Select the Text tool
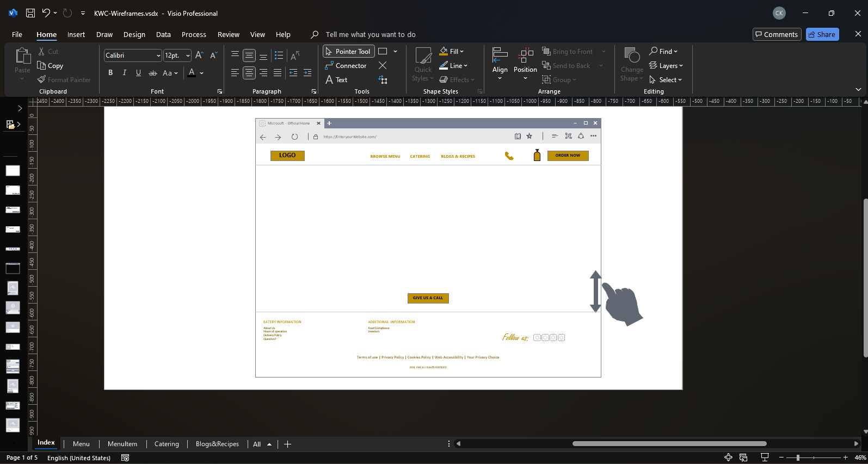 (x=336, y=79)
